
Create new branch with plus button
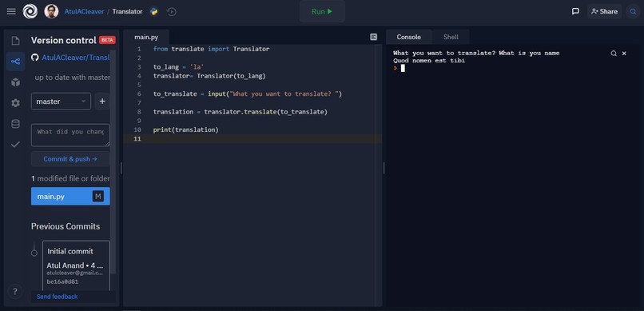tap(102, 101)
